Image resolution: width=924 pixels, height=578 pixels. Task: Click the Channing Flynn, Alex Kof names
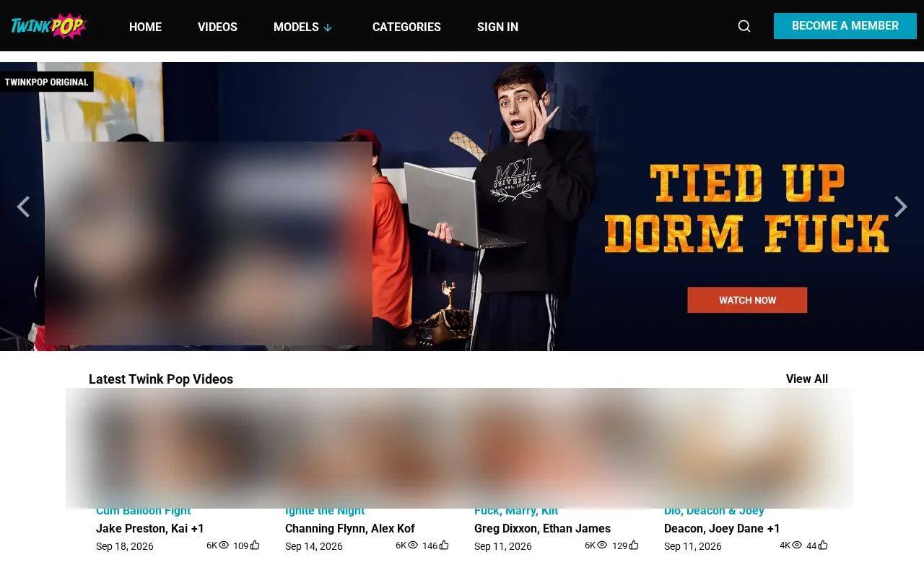click(350, 528)
